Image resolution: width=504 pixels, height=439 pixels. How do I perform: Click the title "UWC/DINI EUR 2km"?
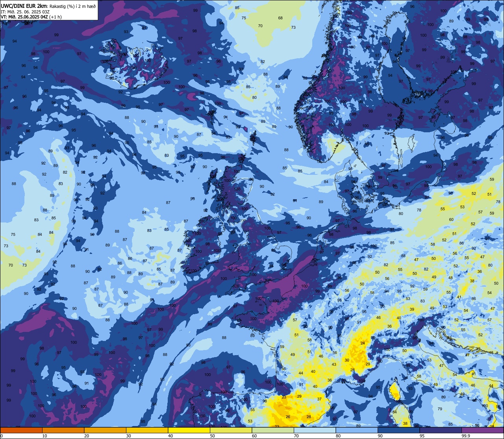(x=24, y=6)
